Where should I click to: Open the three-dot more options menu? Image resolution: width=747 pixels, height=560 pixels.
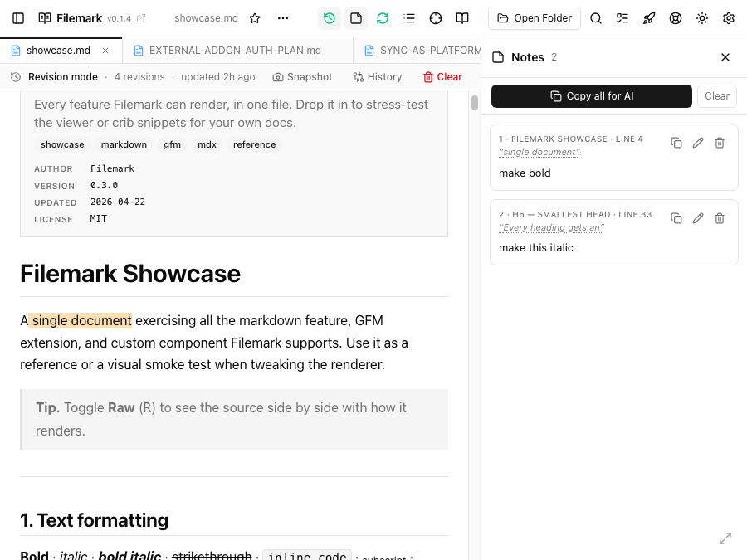click(283, 18)
